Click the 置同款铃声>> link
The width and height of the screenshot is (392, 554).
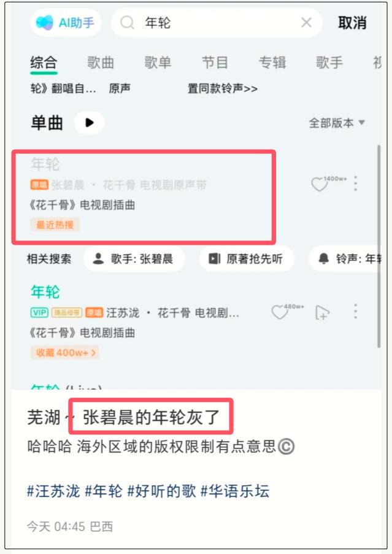pos(223,88)
